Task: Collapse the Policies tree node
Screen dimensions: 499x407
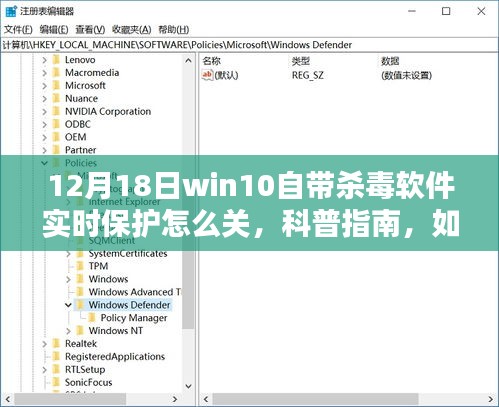Action: point(44,163)
